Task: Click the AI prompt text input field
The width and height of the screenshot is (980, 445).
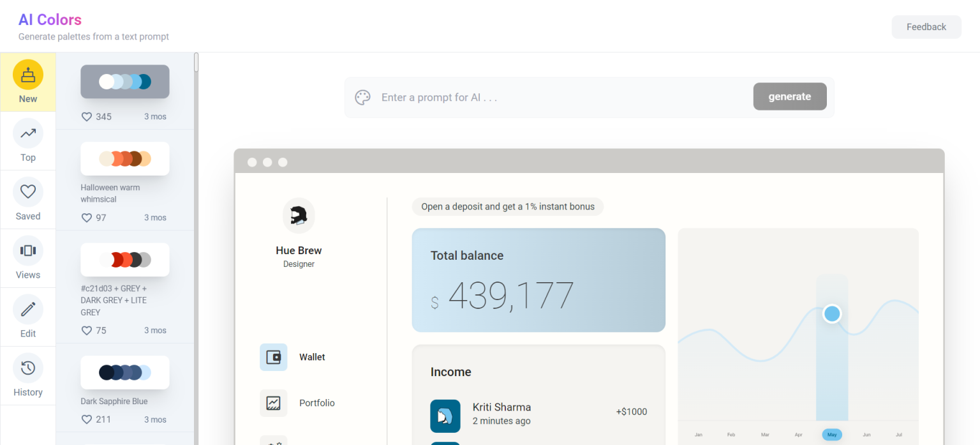Action: coord(561,97)
